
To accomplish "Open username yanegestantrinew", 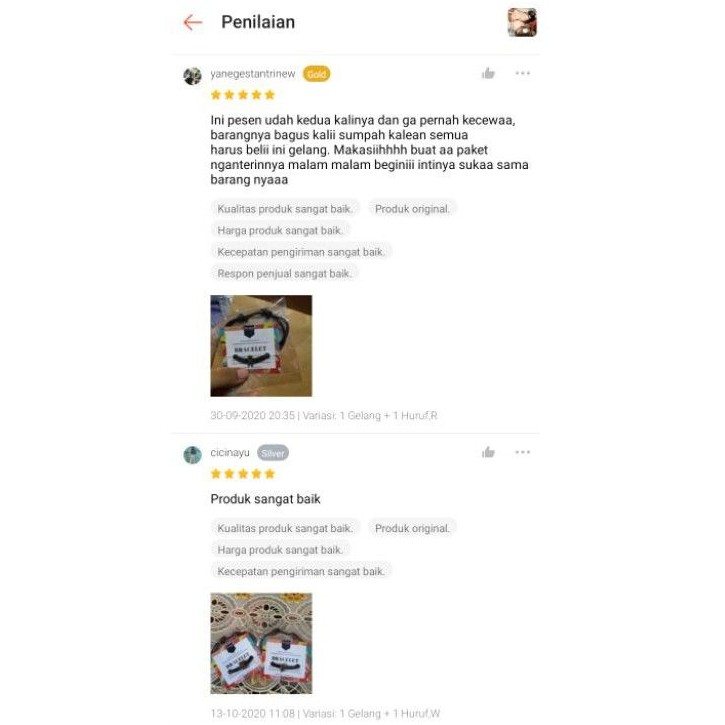I will pyautogui.click(x=252, y=74).
